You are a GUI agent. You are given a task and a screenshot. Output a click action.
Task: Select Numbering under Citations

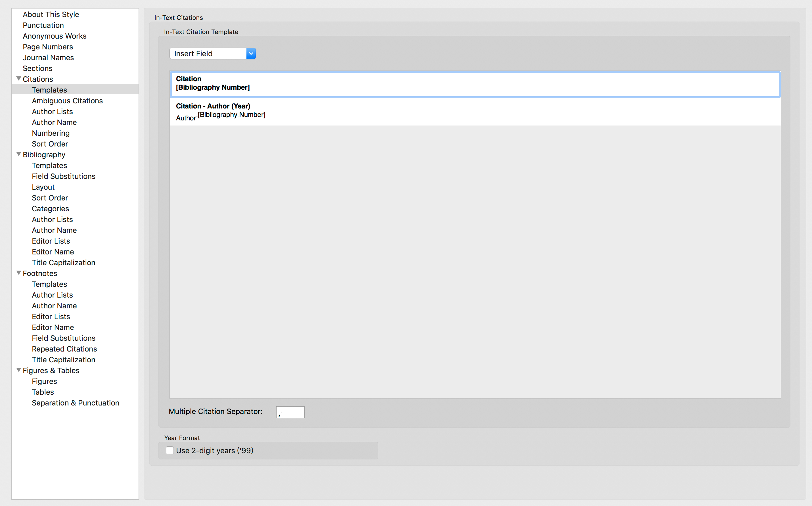coord(51,133)
